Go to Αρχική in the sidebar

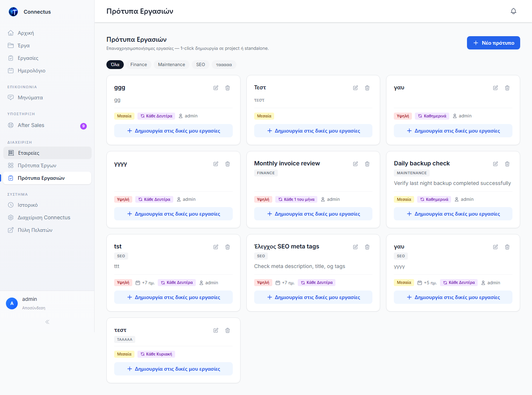click(x=47, y=33)
